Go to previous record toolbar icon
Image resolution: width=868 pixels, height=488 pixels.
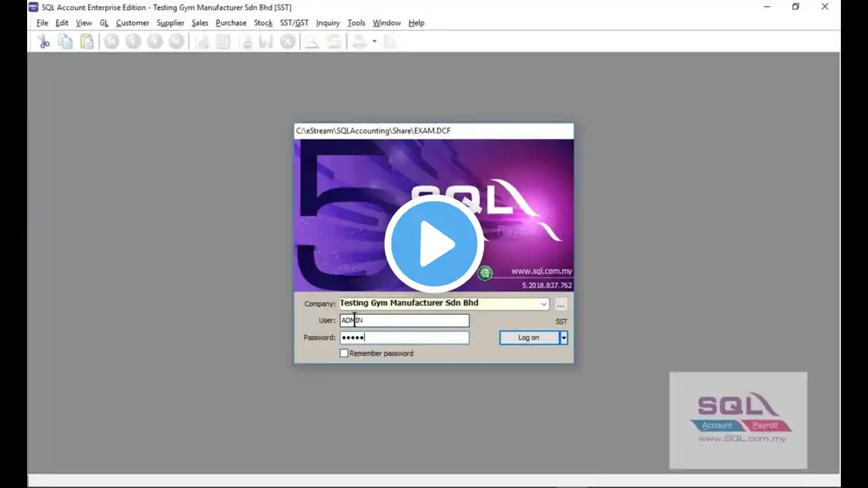[134, 42]
